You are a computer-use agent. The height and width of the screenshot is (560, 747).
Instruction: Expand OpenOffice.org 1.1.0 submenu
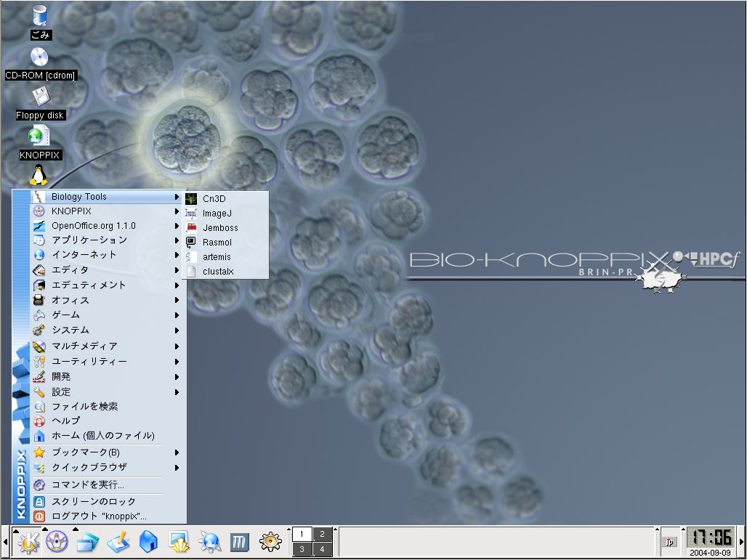tap(108, 226)
